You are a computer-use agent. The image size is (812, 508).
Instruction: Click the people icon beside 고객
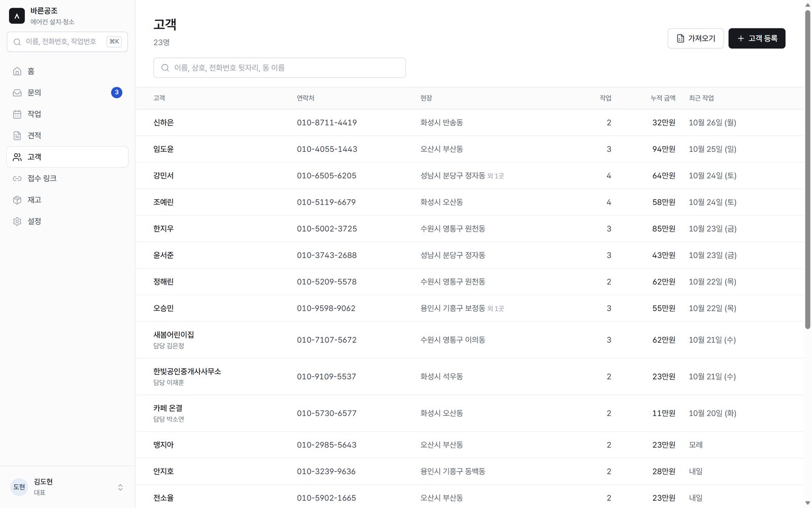pos(17,157)
